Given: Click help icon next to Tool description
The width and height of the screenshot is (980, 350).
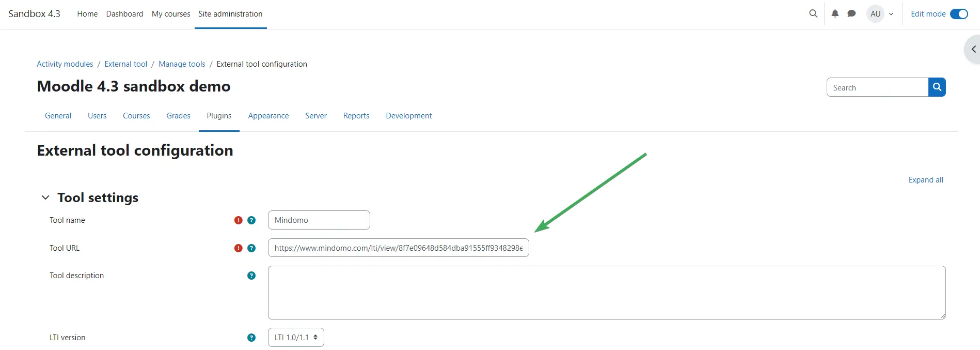Looking at the screenshot, I should 251,276.
